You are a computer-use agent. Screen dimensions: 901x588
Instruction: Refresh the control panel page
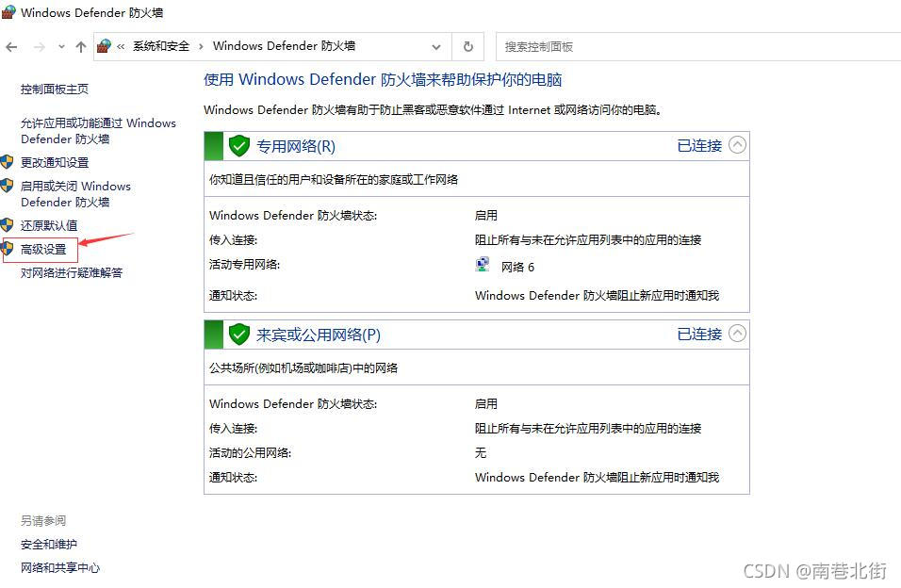[468, 46]
